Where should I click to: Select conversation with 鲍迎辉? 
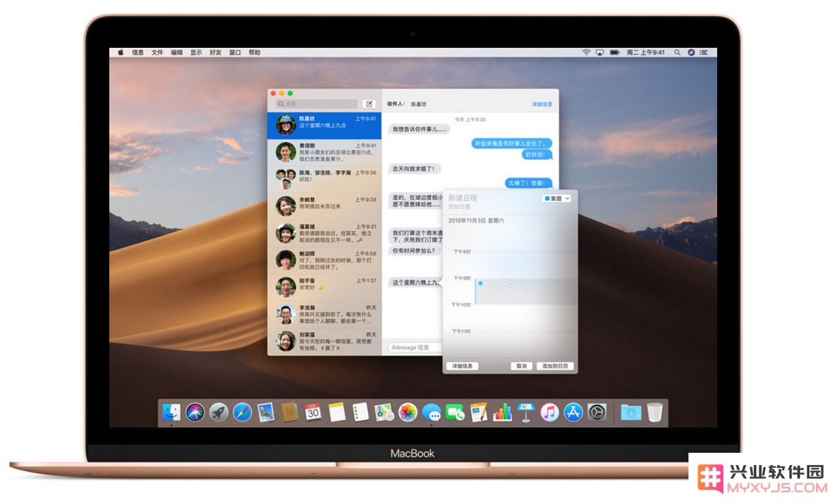[x=324, y=260]
